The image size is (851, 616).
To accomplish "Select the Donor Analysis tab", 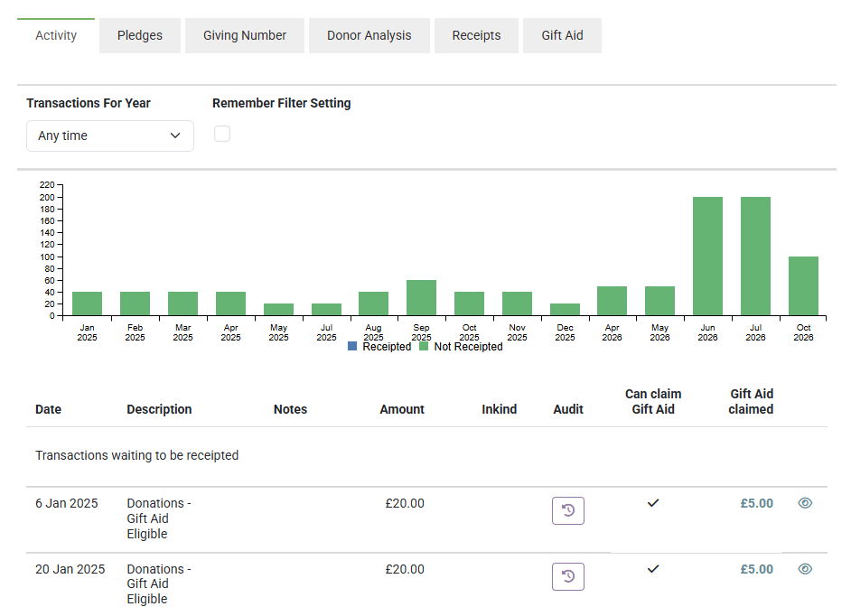I will point(369,35).
